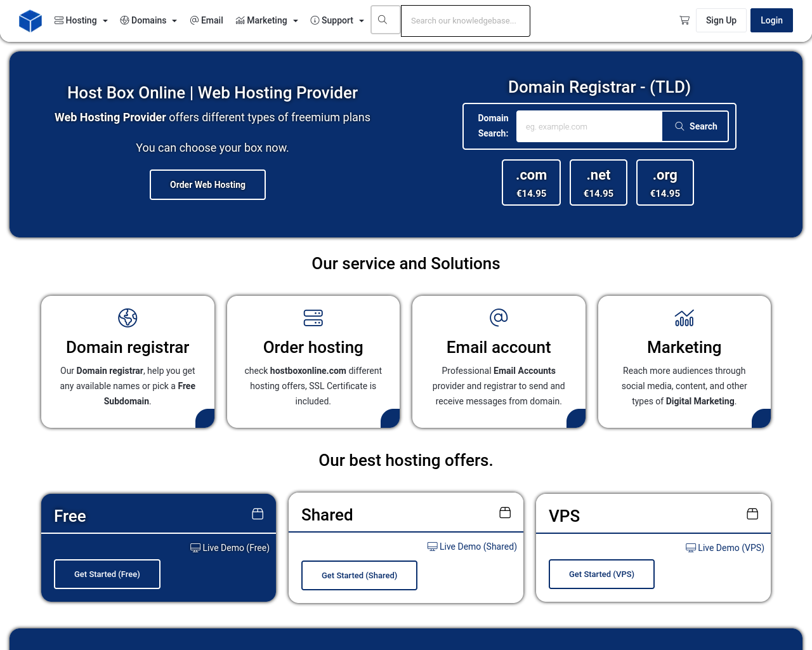
Task: Select the .org €14.95 domain tile
Action: (665, 183)
